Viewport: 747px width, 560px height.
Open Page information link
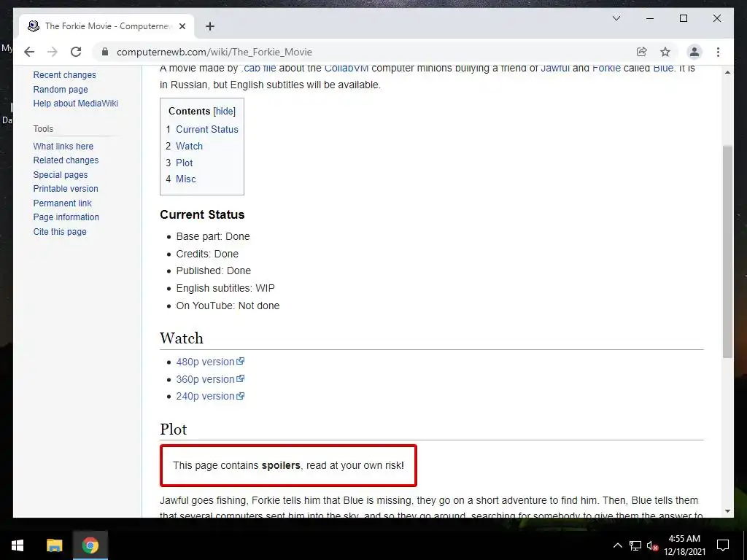pyautogui.click(x=66, y=217)
